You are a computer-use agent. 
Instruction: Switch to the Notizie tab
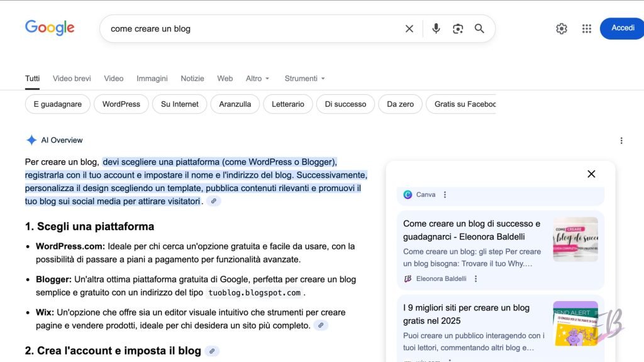pos(192,79)
